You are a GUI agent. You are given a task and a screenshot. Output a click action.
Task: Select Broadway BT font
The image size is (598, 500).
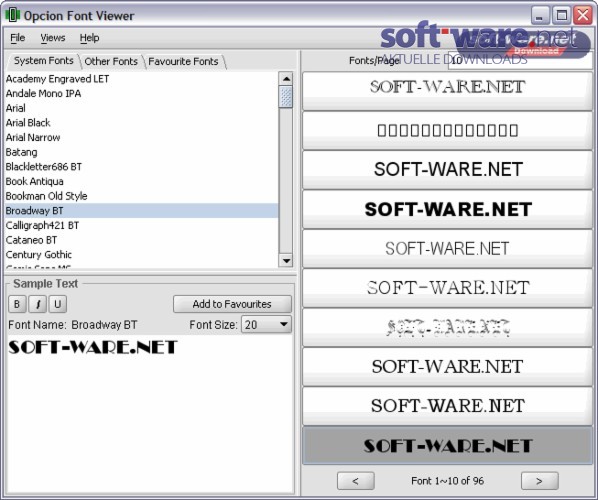tap(141, 211)
